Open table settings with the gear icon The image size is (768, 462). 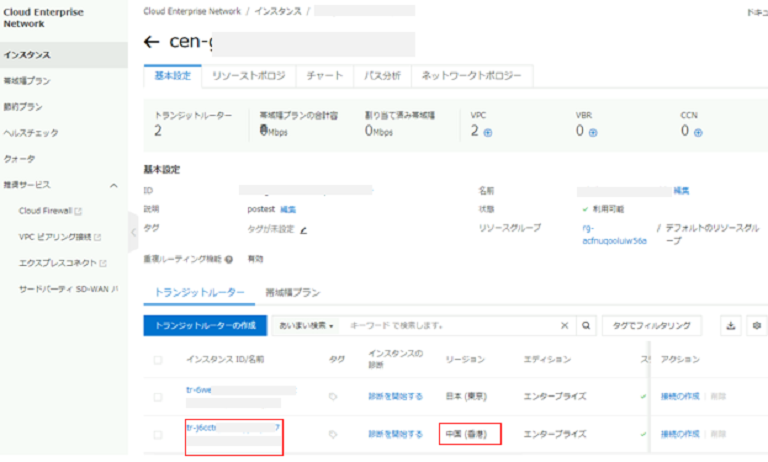click(x=757, y=326)
